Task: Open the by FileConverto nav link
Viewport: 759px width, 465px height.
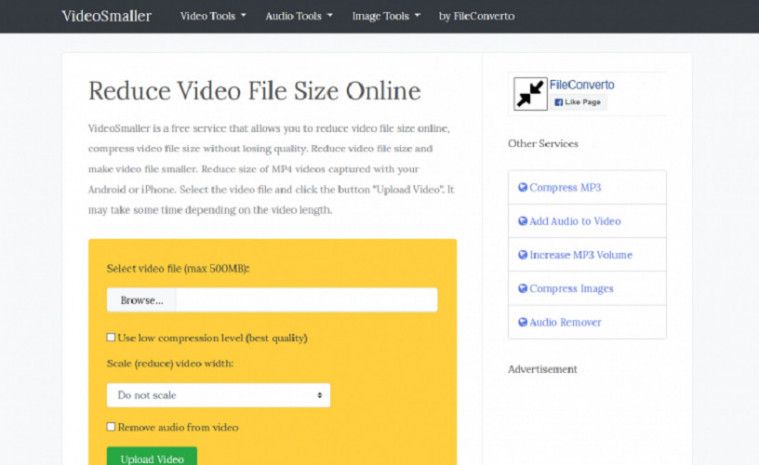Action: pos(476,16)
